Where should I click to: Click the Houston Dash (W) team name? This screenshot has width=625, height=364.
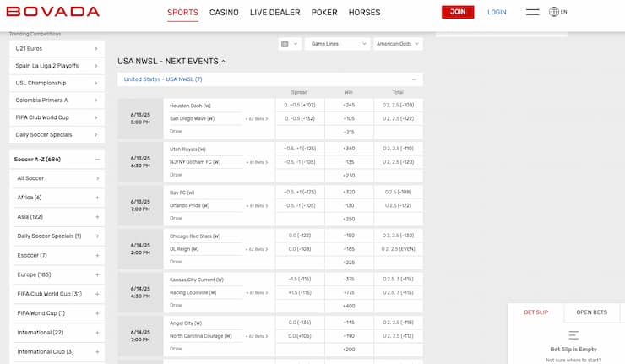(190, 106)
